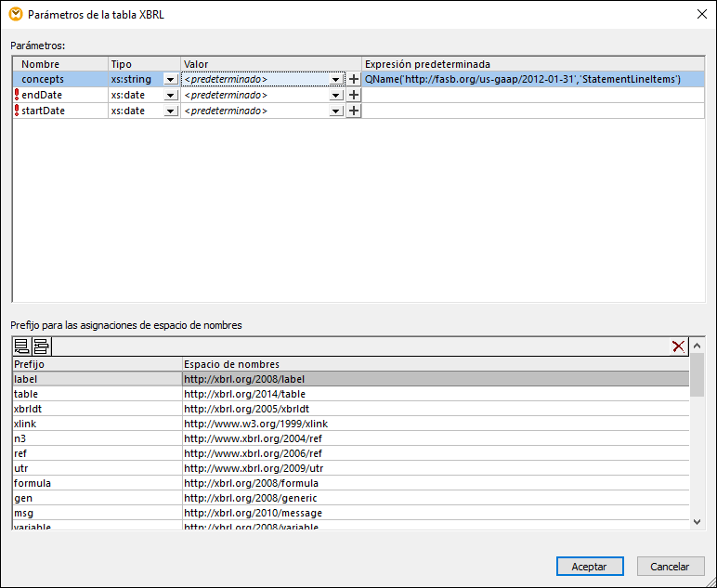Click the append namespace prefix row icon
Screen dimensions: 717x588
(x=22, y=346)
